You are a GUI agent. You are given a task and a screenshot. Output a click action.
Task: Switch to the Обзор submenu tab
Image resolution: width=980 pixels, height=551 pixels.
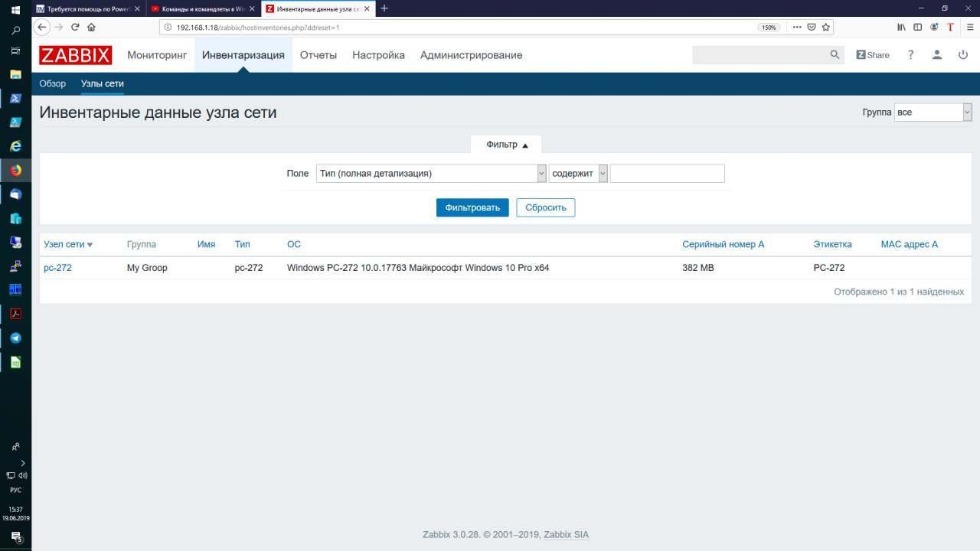(53, 83)
